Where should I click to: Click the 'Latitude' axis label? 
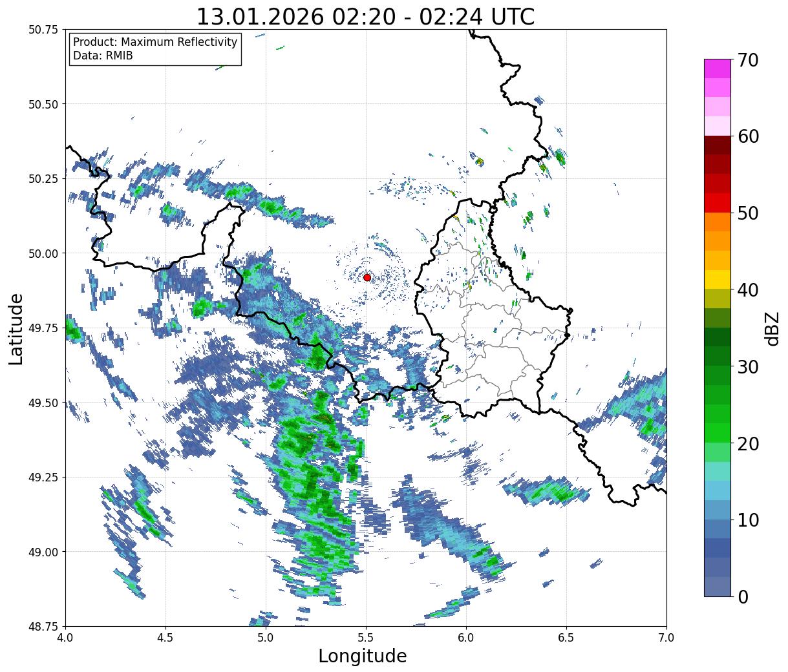coord(17,328)
